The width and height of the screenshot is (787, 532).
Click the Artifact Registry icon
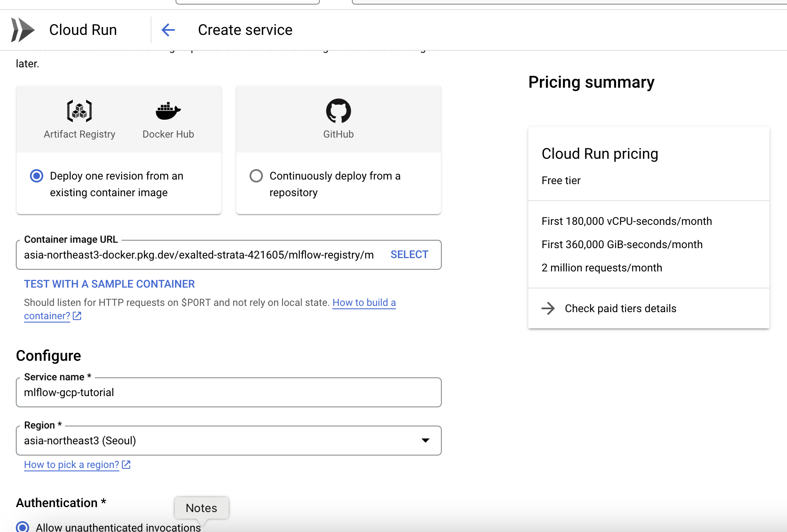pos(79,111)
